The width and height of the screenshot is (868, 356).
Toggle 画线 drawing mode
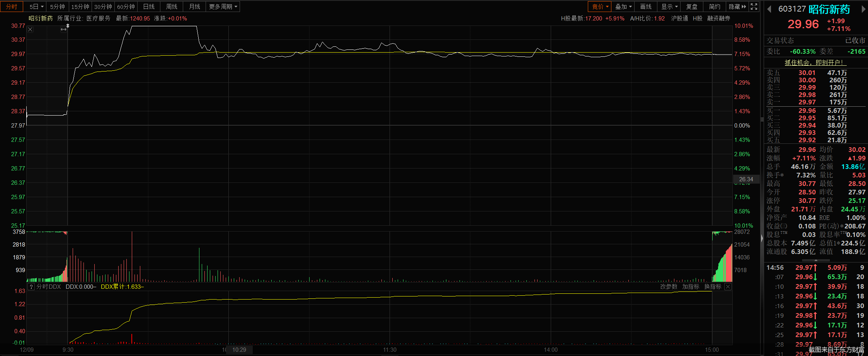pos(646,7)
